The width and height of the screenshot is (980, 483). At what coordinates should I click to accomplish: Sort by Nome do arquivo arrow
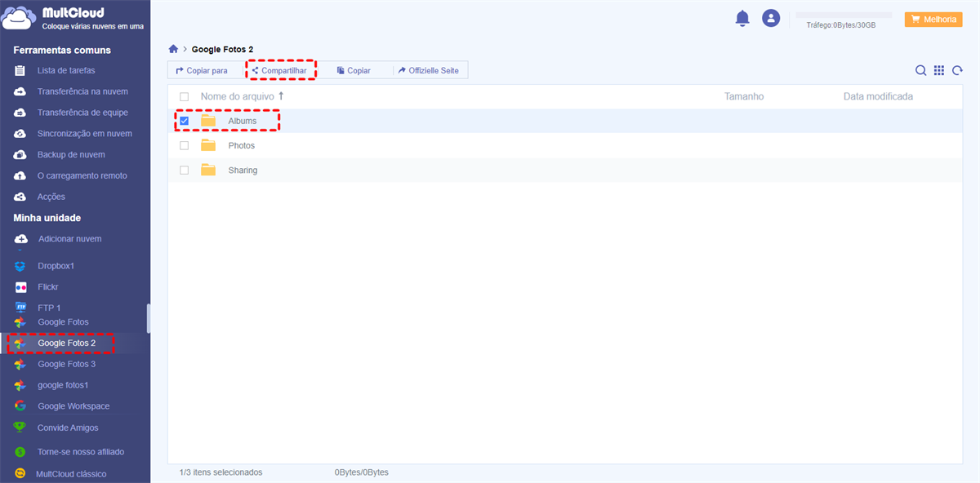281,96
